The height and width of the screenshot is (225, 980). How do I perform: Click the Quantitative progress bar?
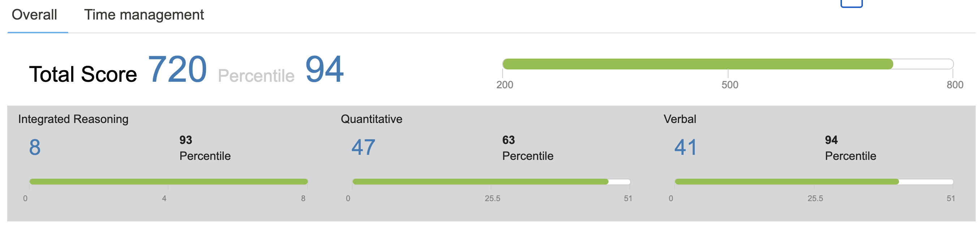tap(491, 182)
